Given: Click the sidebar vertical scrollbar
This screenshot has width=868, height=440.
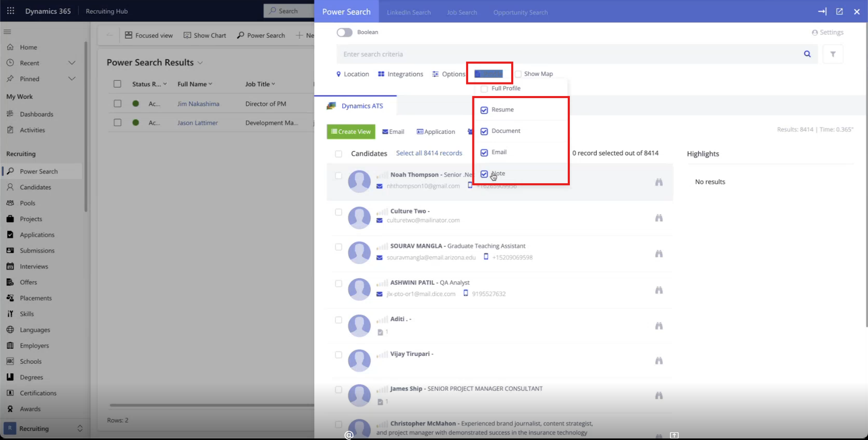Looking at the screenshot, I should click(86, 127).
